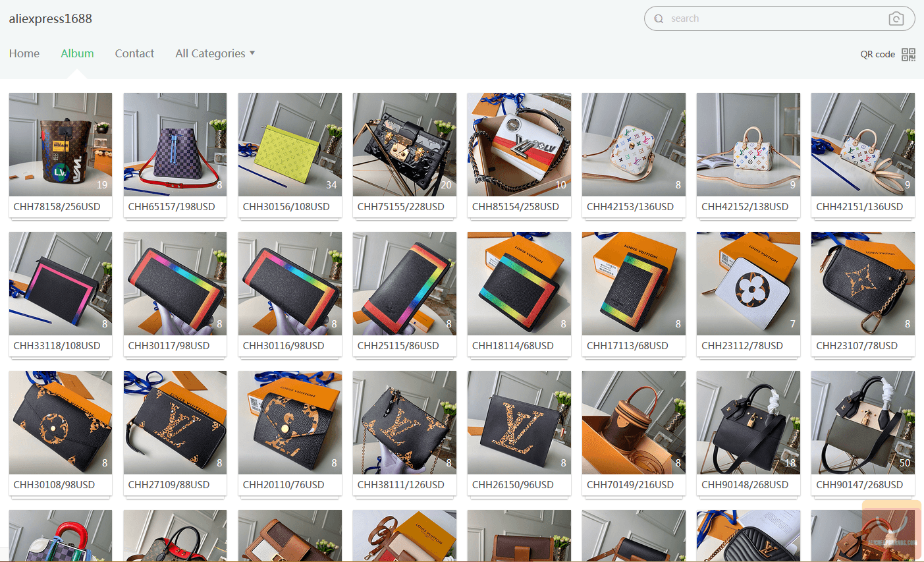The image size is (924, 562).
Task: Open the CHH18114/68USD album thumbnail
Action: click(519, 283)
